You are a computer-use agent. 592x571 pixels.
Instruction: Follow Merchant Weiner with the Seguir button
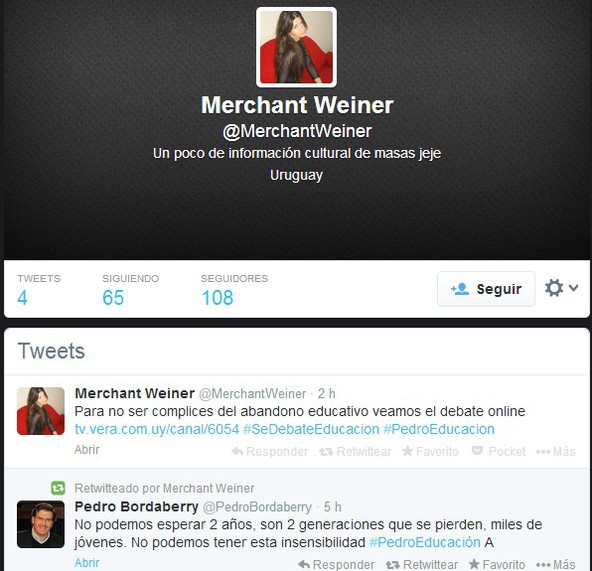pyautogui.click(x=486, y=289)
